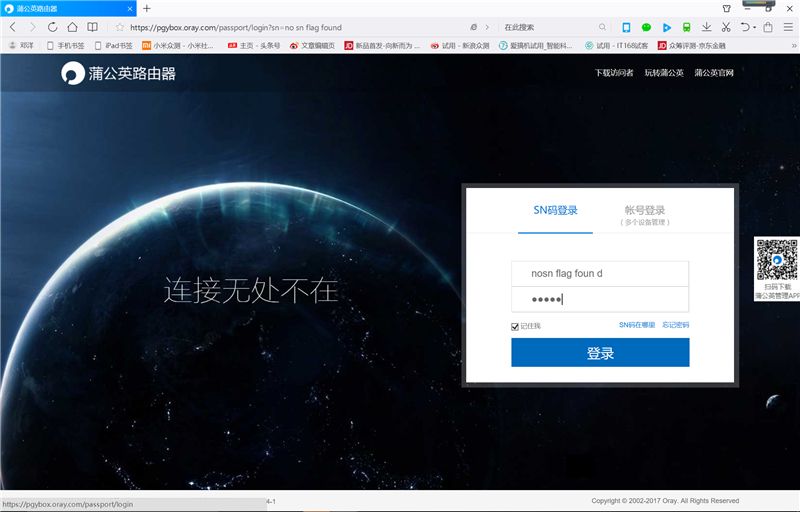Toggle the 记住我 checkbox
The width and height of the screenshot is (800, 512).
click(x=515, y=326)
